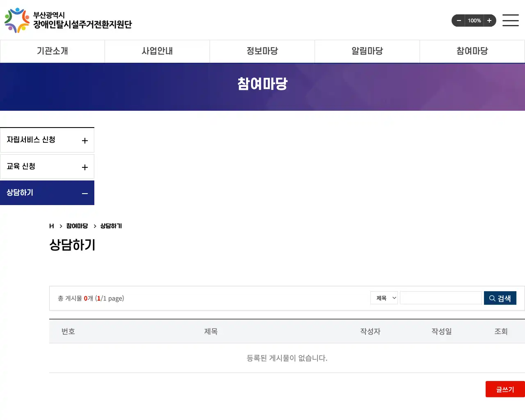Image resolution: width=525 pixels, height=420 pixels.
Task: Click 상담하기 in the breadcrumb
Action: point(111,226)
